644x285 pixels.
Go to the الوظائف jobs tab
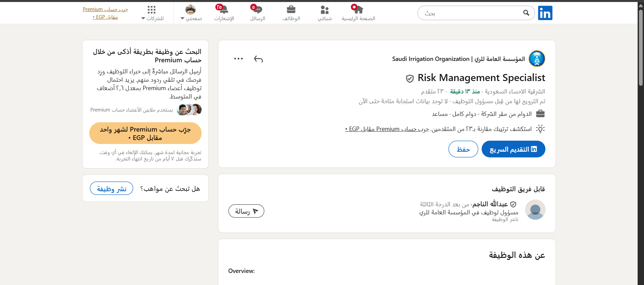pyautogui.click(x=291, y=13)
